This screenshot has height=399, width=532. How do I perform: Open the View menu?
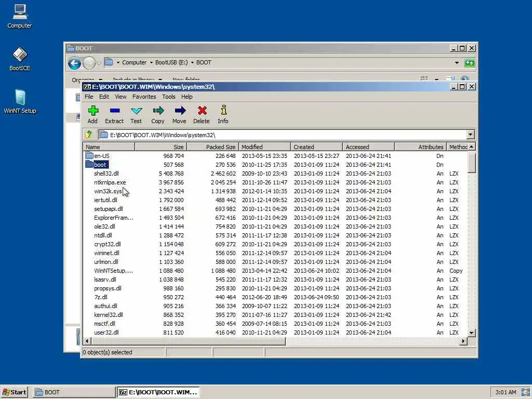(x=121, y=97)
